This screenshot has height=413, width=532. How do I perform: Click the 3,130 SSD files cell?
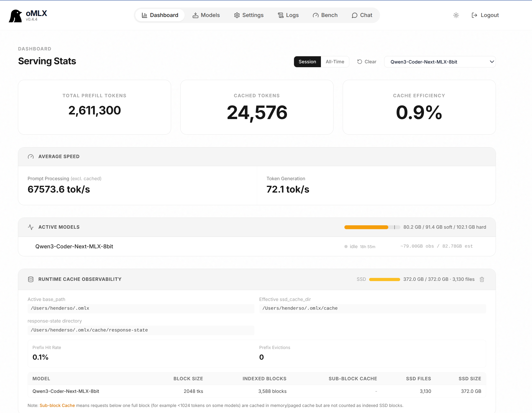[x=425, y=391]
